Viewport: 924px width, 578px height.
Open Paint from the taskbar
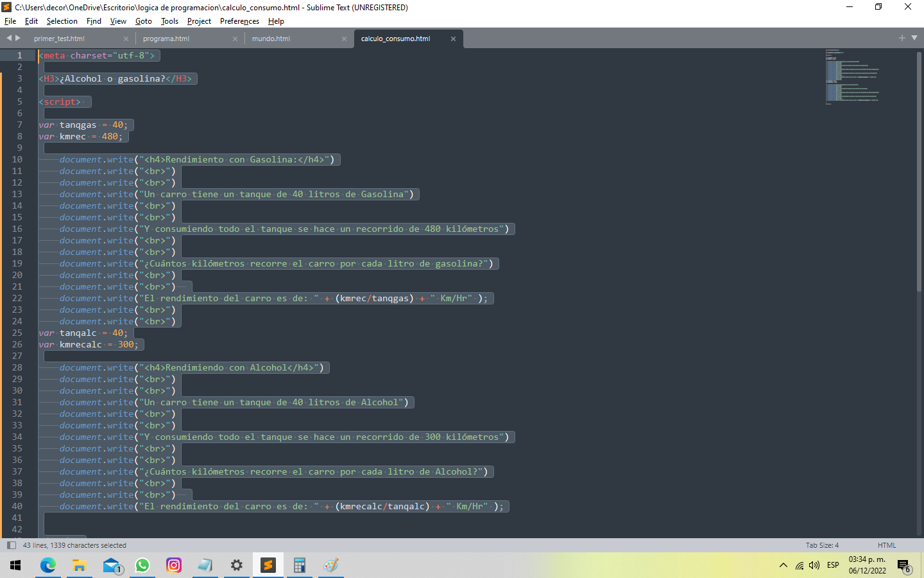[x=331, y=565]
